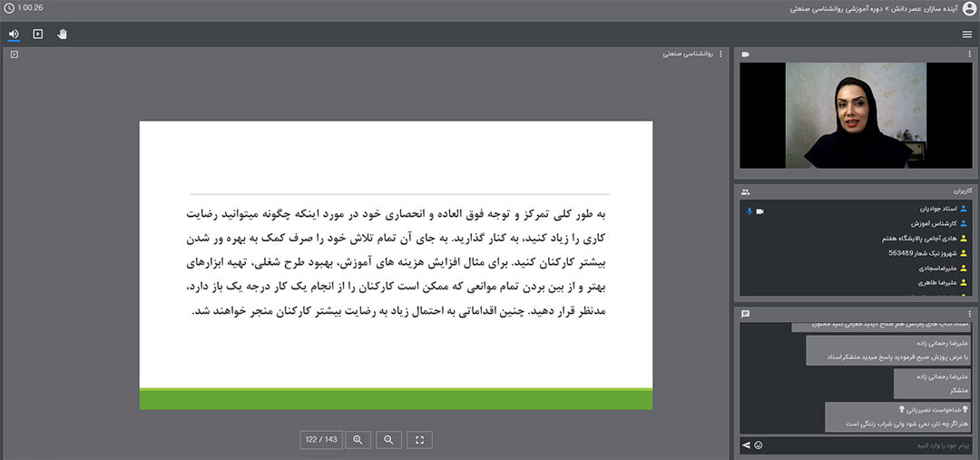Click the presenter's webcam video thumbnail
This screenshot has height=460, width=980.
(856, 115)
